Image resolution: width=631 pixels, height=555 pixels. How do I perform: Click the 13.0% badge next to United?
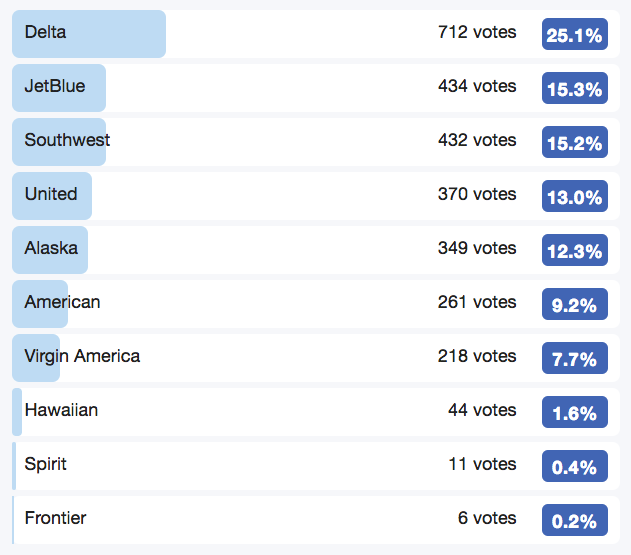(x=575, y=196)
